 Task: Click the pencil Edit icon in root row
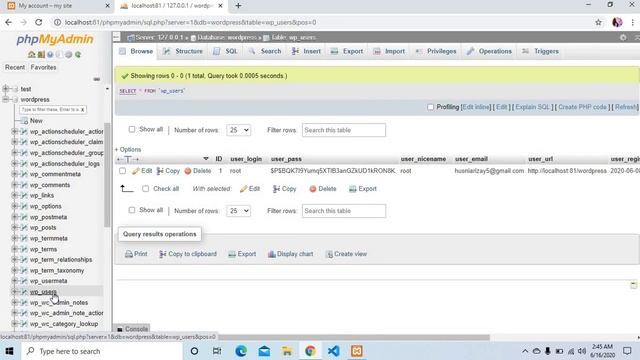coord(136,171)
